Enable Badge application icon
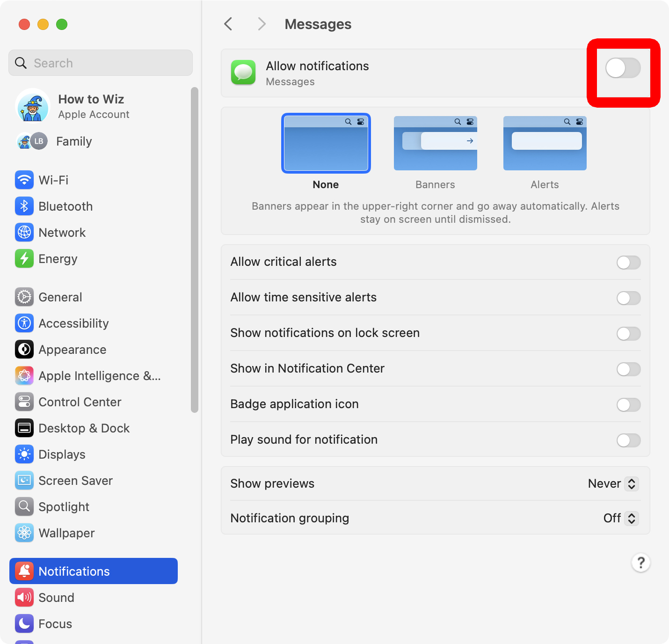 [x=628, y=405]
